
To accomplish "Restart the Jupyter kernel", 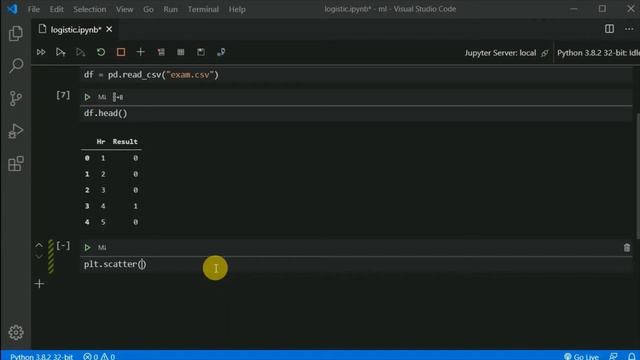I will click(101, 52).
